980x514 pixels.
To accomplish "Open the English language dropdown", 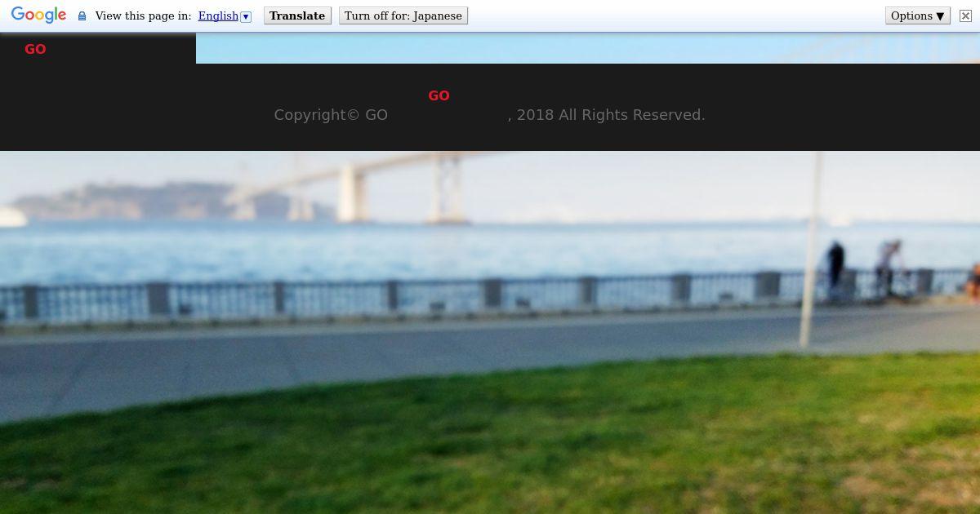I will pyautogui.click(x=225, y=16).
